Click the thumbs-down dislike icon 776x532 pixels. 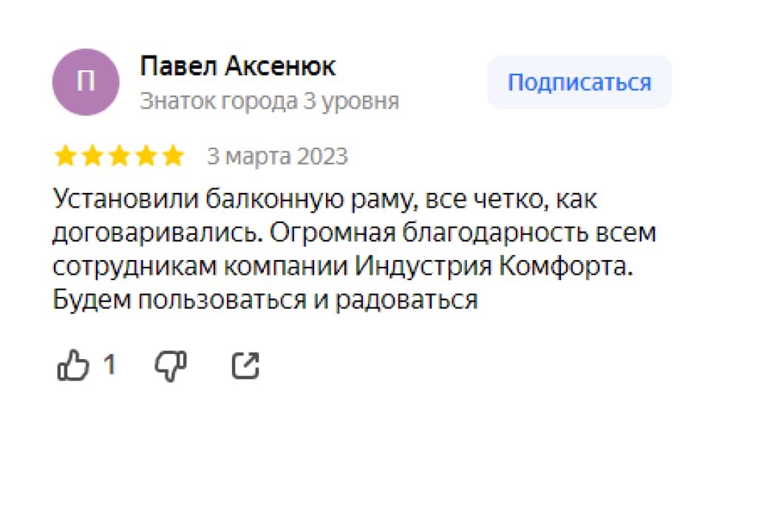(x=171, y=366)
